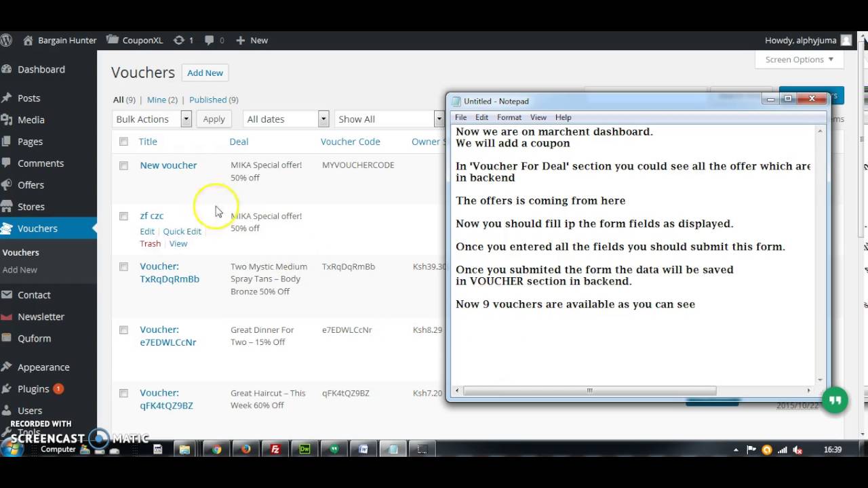The width and height of the screenshot is (868, 488).
Task: Open updates indicator showing 1
Action: (183, 40)
